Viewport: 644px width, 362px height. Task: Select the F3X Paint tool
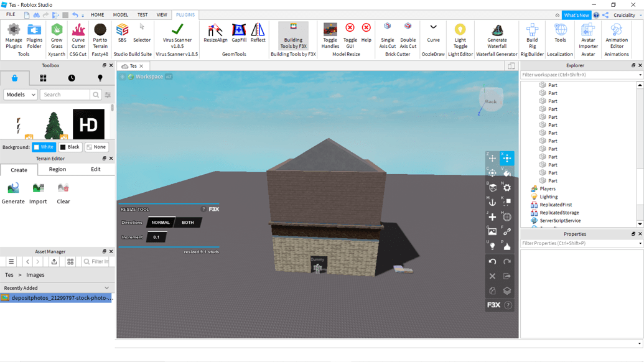[507, 173]
